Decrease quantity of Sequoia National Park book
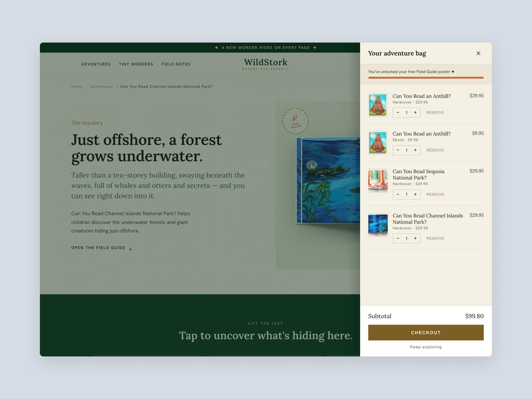532x399 pixels. [x=398, y=194]
